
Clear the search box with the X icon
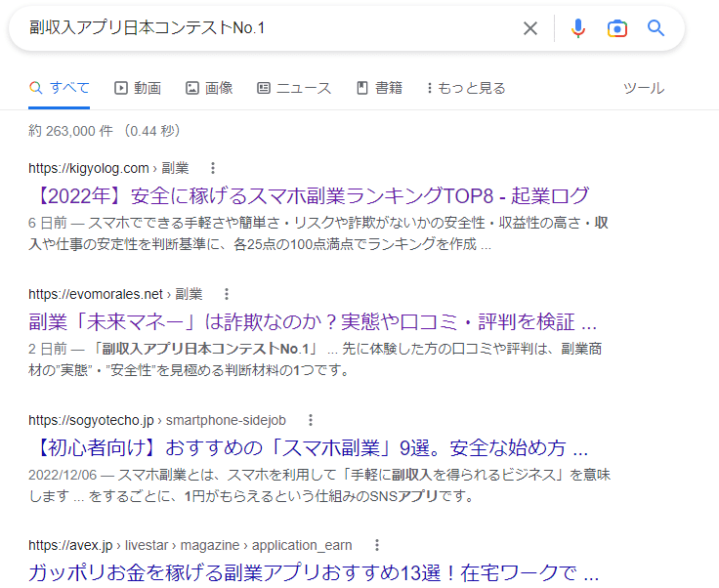530,28
